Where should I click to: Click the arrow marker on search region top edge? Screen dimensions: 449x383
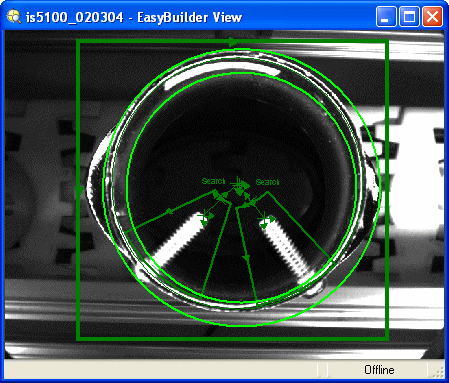233,42
